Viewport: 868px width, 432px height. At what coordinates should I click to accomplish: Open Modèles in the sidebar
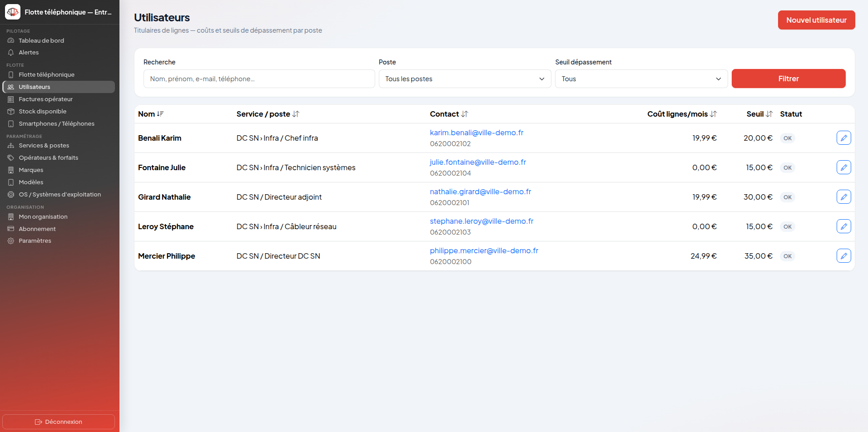click(x=59, y=182)
